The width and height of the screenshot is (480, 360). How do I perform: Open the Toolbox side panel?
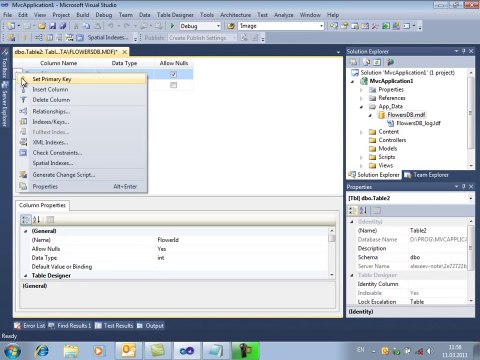coord(5,64)
